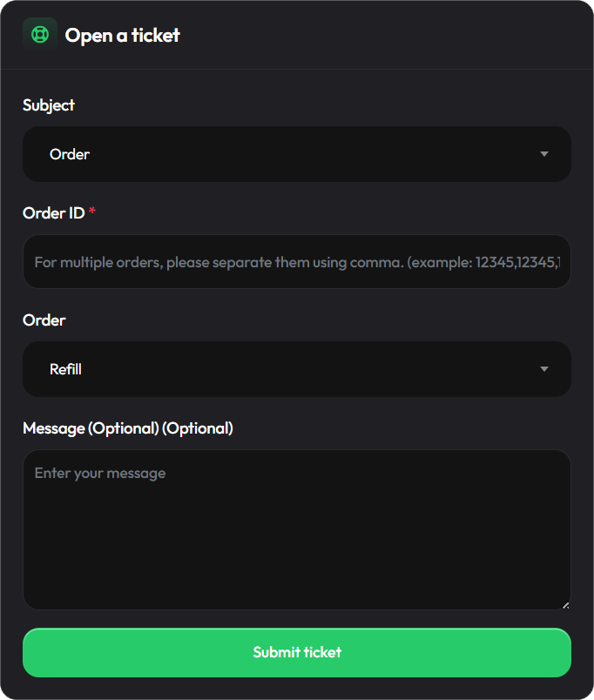This screenshot has height=700, width=594.
Task: Click the Order ID field label
Action: click(x=54, y=213)
